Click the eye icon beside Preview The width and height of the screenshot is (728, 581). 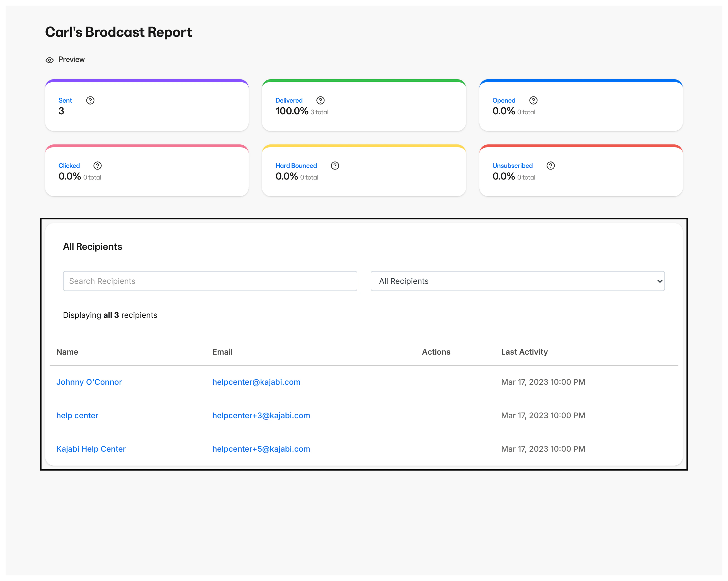[49, 60]
